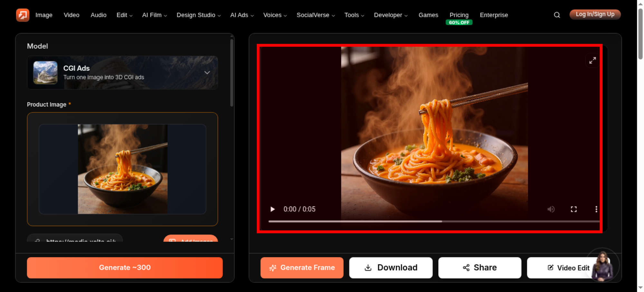
Task: Expand the Voices menu
Action: point(275,15)
